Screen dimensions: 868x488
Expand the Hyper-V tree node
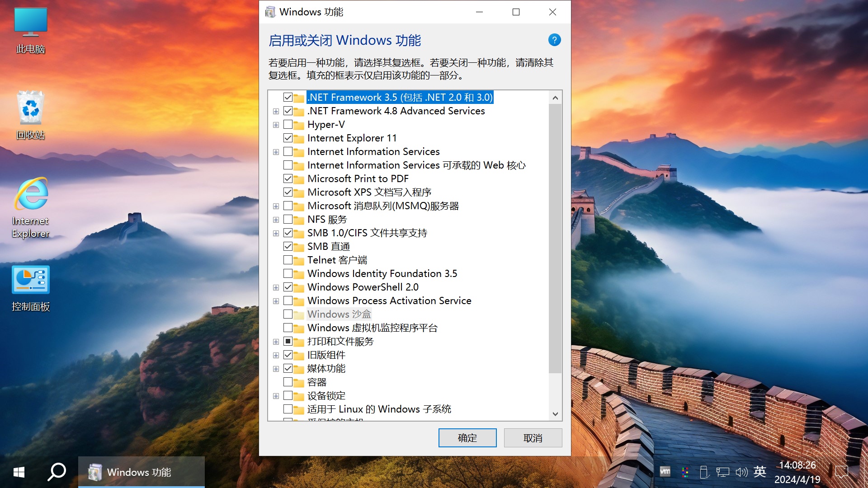point(276,125)
